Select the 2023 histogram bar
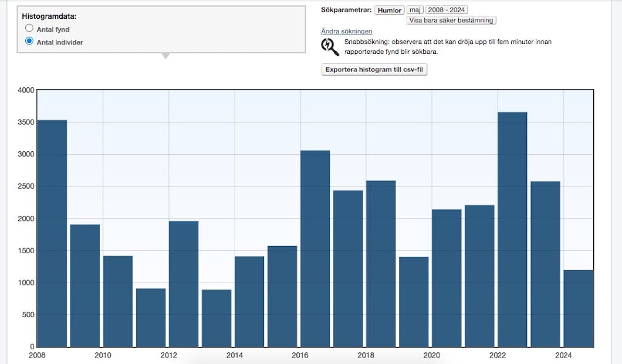The width and height of the screenshot is (622, 364). 545,264
